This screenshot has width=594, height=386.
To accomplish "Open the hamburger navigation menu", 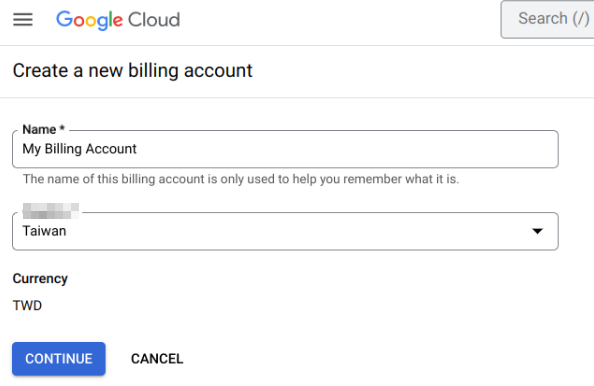I will (23, 19).
